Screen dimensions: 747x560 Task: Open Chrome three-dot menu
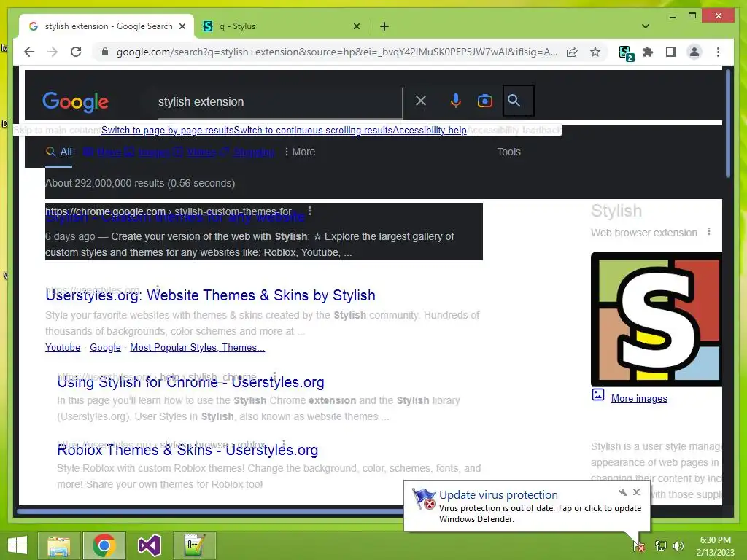718,52
